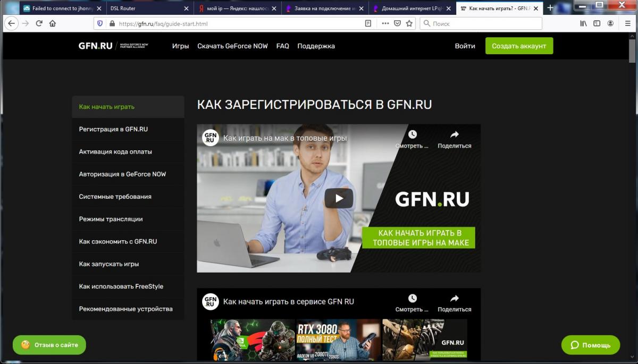Viewport: 638px width, 364px height.
Task: Click Share icon on second video
Action: click(454, 303)
